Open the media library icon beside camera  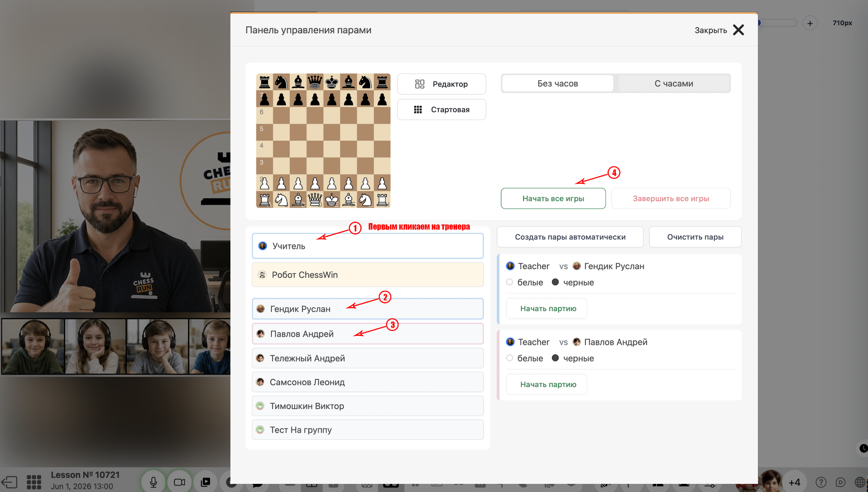point(205,482)
